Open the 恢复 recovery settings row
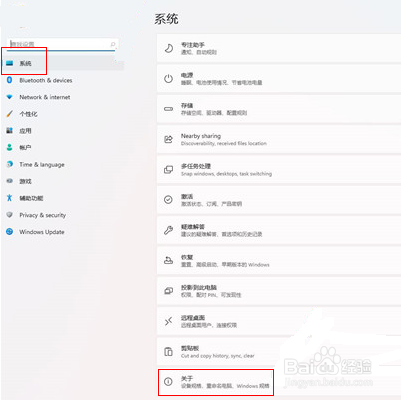 point(279,261)
